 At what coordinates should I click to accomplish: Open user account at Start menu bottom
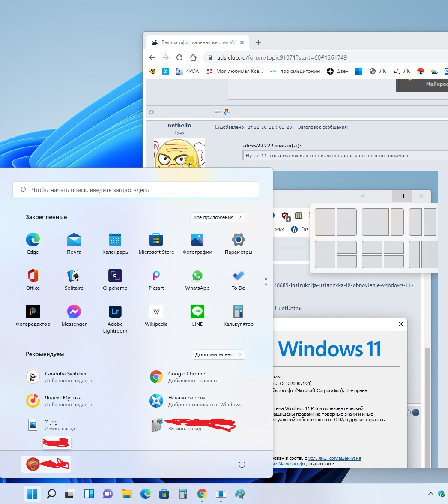[x=46, y=464]
